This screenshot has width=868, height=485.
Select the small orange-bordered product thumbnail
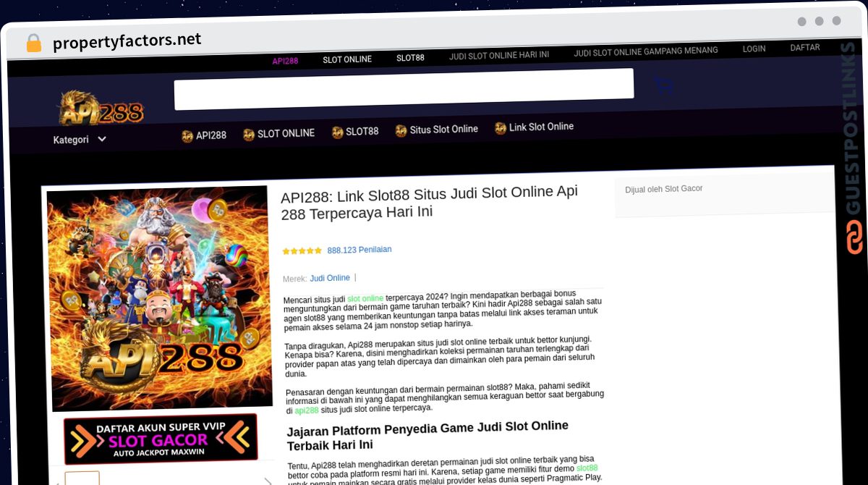82,478
